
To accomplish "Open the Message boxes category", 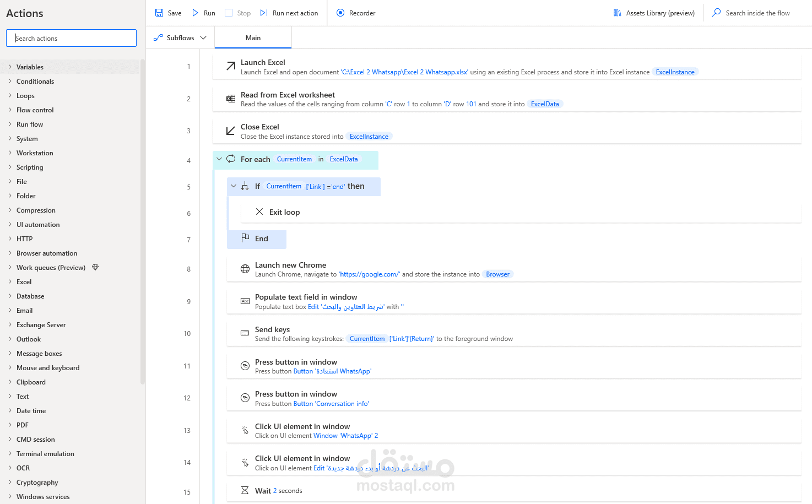I will (39, 354).
